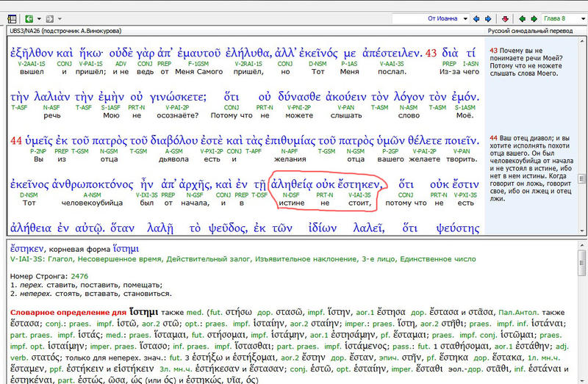The height and width of the screenshot is (384, 588).
Task: Go back with the green history arrow
Action: click(x=28, y=18)
